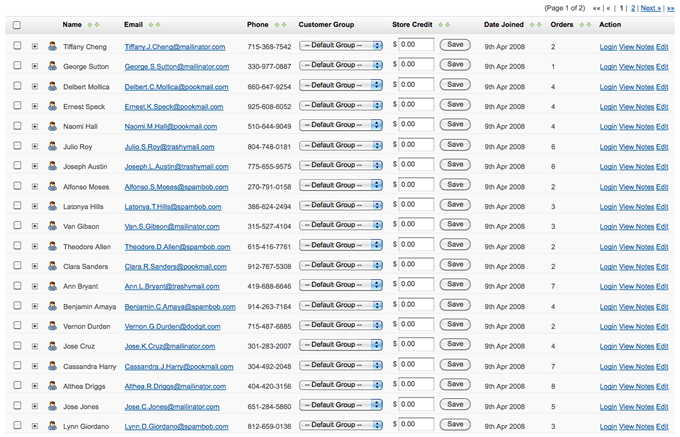The image size is (680, 437).
Task: Click the user icon beside Julio Roy
Action: pos(52,146)
